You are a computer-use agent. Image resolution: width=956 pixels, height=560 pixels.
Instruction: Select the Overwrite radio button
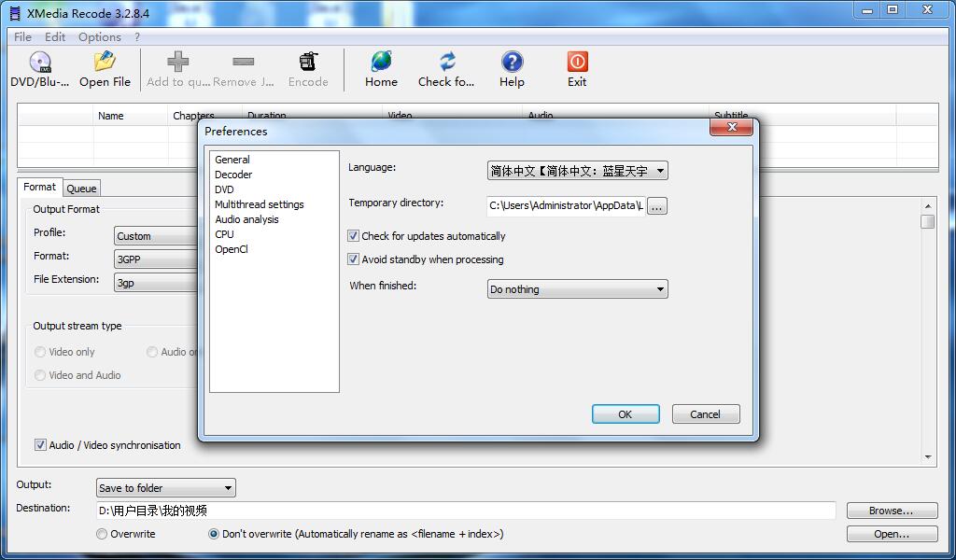point(102,534)
